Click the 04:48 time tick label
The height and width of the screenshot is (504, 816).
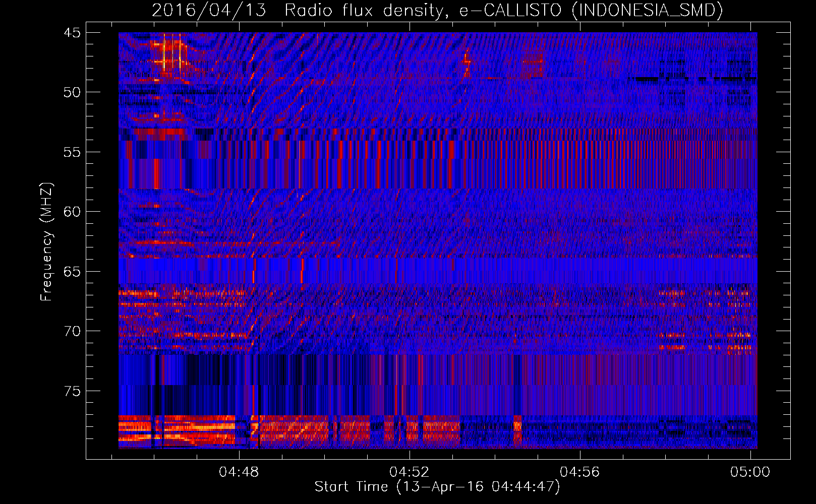point(239,472)
